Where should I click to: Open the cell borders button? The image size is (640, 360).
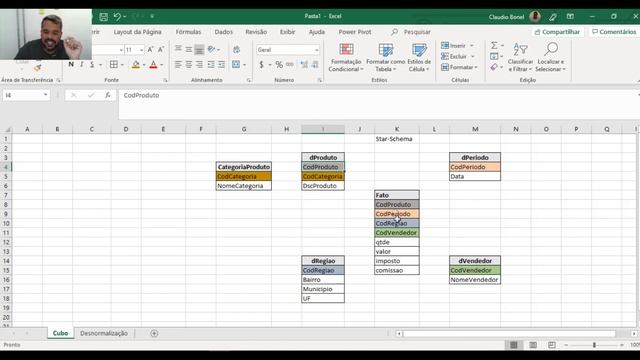[114, 64]
